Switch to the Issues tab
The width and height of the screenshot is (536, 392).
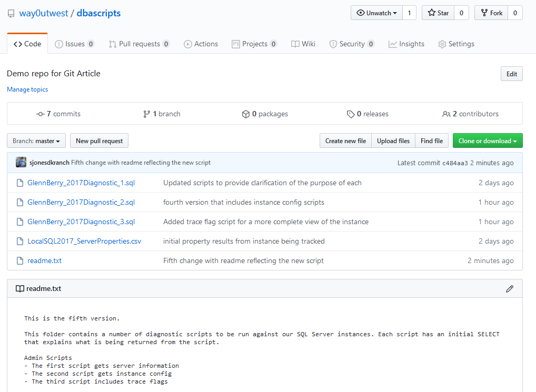click(74, 44)
